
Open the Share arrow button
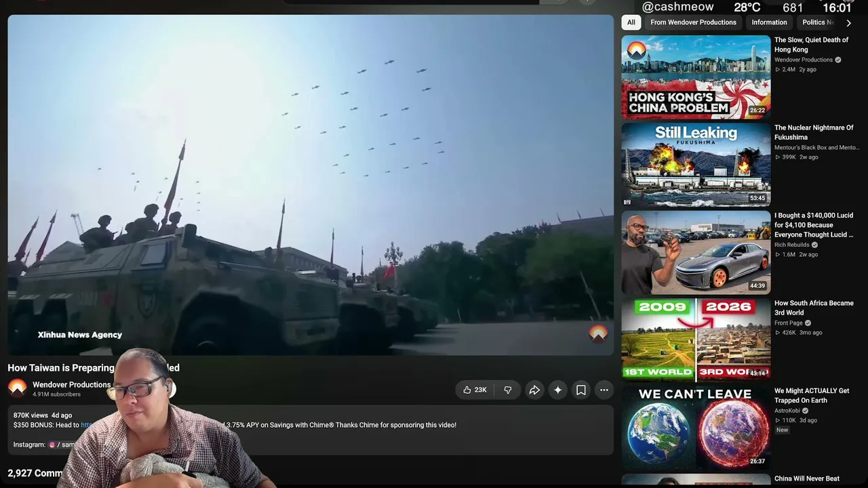tap(534, 390)
